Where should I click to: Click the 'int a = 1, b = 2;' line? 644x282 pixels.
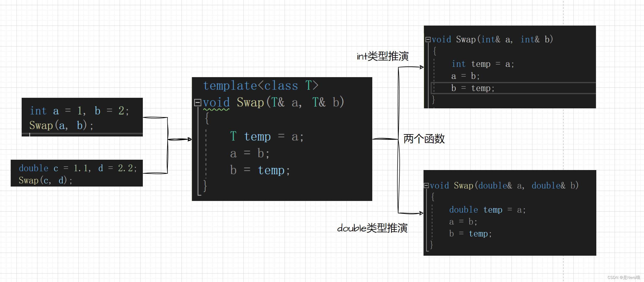click(x=79, y=111)
